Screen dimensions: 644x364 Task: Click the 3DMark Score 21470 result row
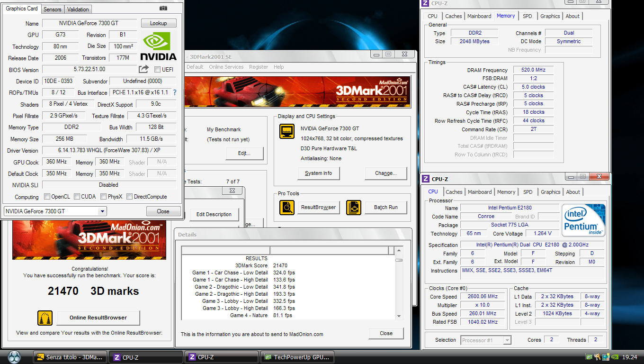[x=288, y=265]
